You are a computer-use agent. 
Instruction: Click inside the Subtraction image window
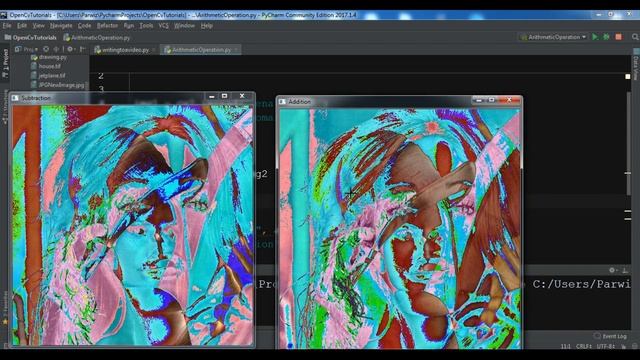pyautogui.click(x=132, y=225)
